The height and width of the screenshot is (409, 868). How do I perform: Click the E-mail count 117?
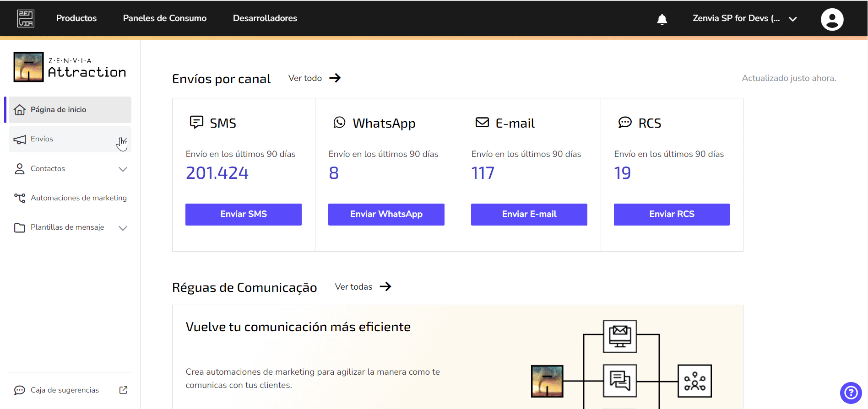coord(483,173)
